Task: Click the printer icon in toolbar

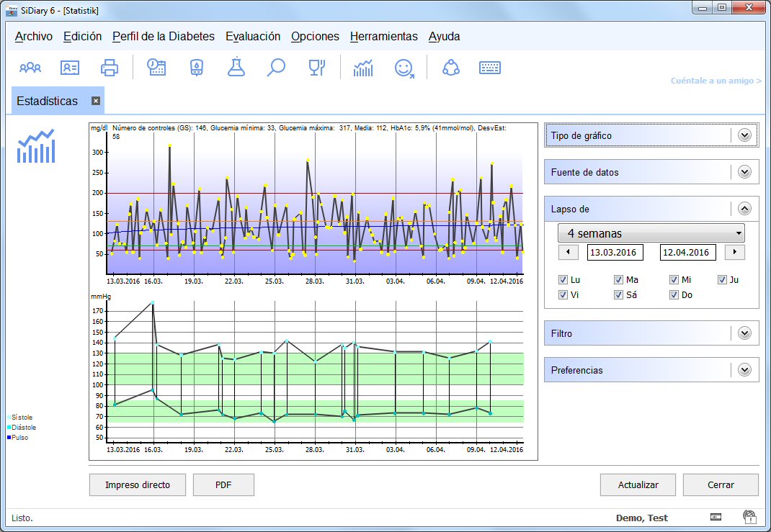Action: click(x=110, y=68)
